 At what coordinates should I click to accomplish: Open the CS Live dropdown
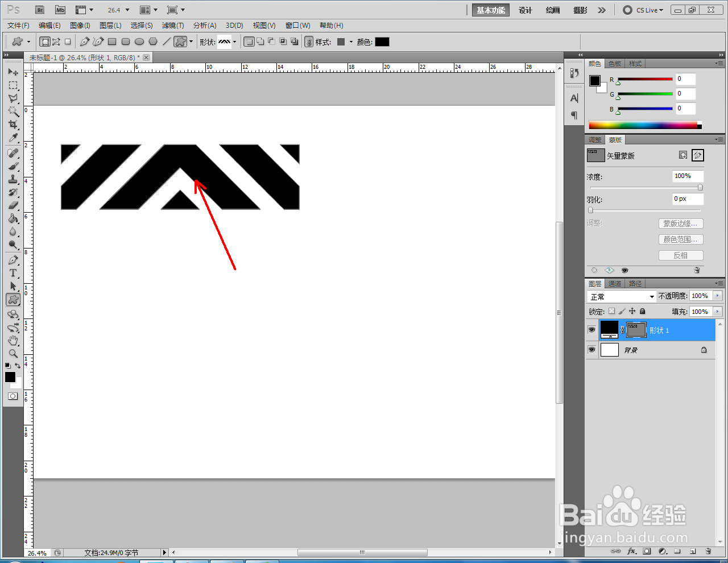point(643,10)
